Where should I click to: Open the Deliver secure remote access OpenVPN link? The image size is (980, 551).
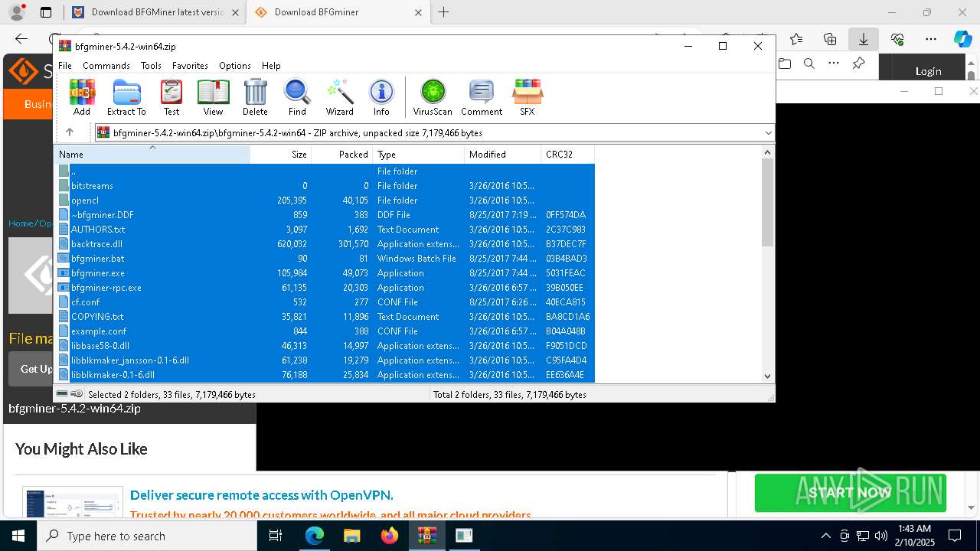click(262, 495)
